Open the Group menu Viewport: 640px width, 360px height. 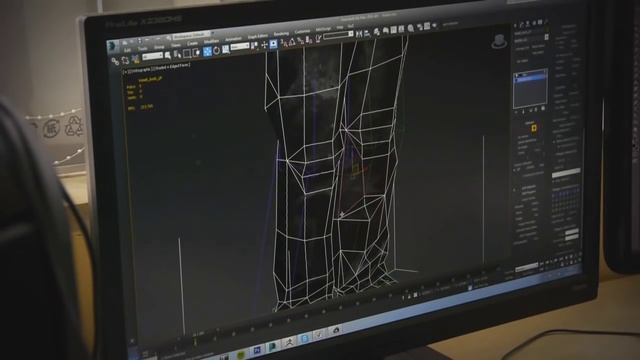tap(159, 47)
